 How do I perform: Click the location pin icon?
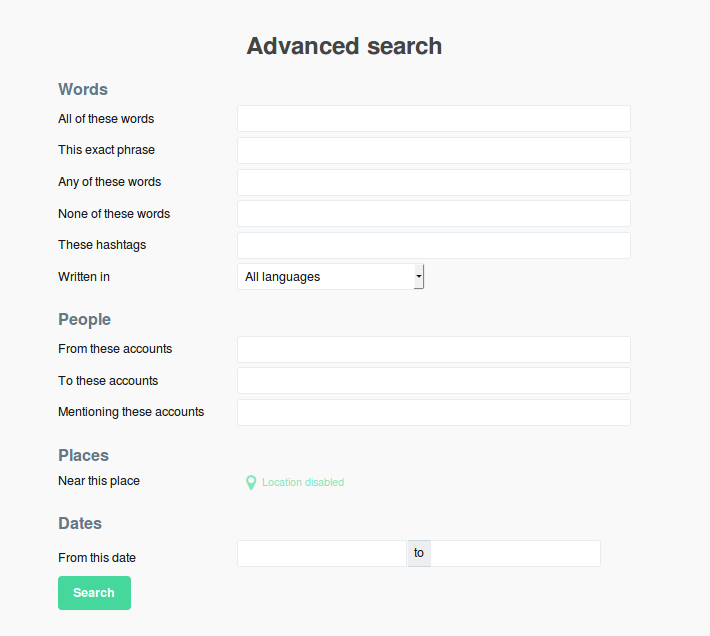[251, 483]
